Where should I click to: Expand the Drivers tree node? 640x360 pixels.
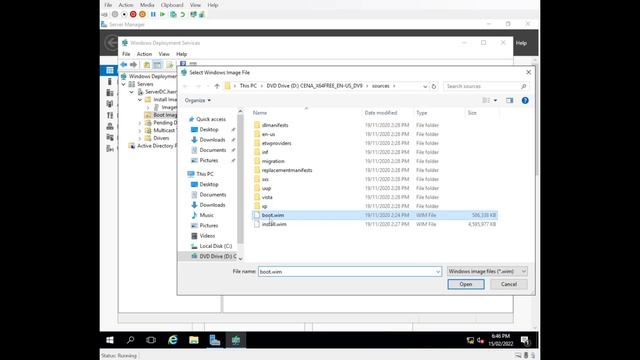pyautogui.click(x=140, y=138)
